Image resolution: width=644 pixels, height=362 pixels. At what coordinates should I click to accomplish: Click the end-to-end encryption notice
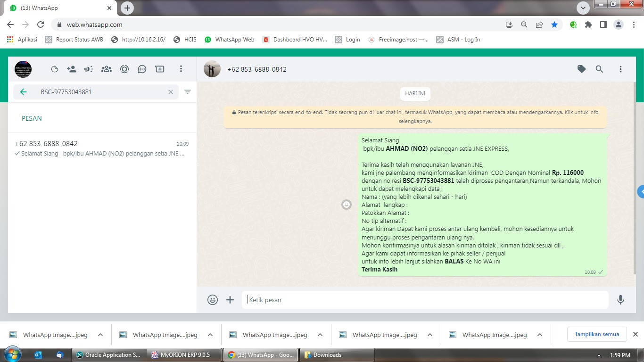pos(415,117)
